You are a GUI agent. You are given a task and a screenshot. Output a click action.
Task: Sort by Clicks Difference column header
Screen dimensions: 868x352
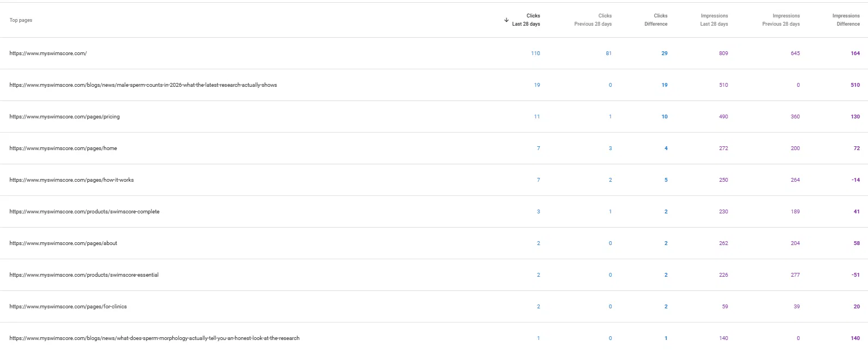656,20
